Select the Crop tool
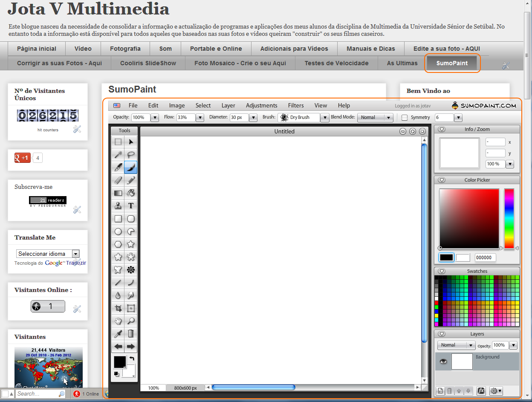This screenshot has height=402, width=532. (118, 308)
